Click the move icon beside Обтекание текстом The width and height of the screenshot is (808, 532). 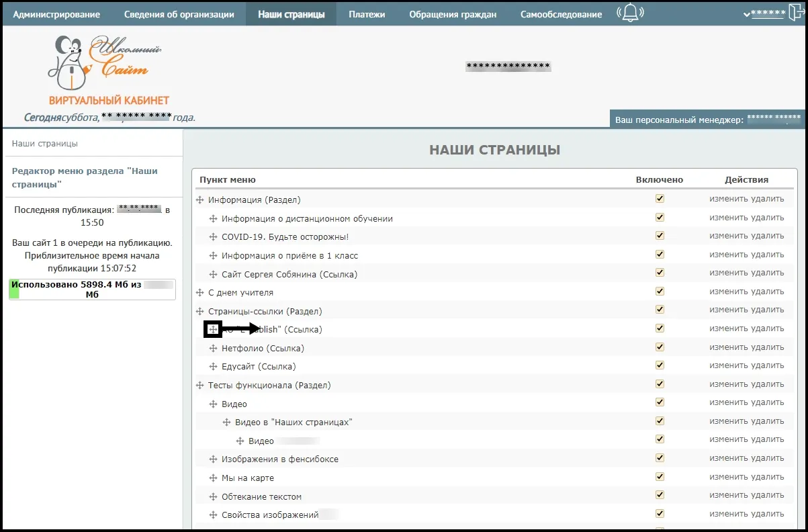pyautogui.click(x=213, y=497)
